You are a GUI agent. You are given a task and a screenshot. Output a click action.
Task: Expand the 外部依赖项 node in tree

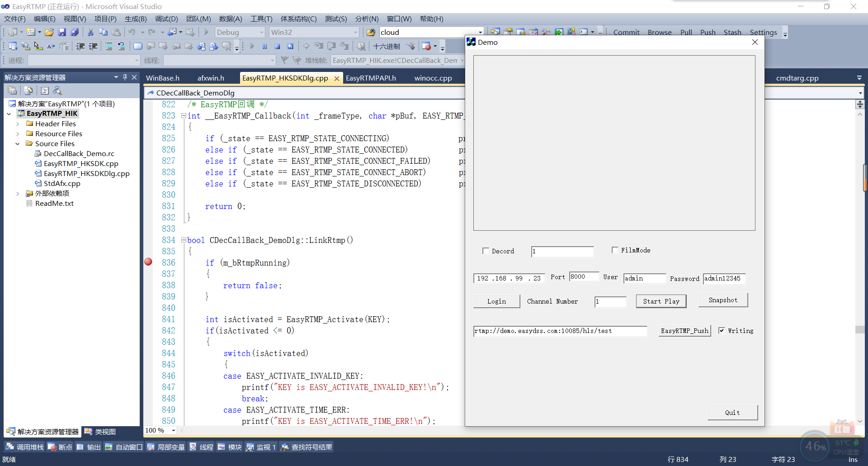coord(18,194)
